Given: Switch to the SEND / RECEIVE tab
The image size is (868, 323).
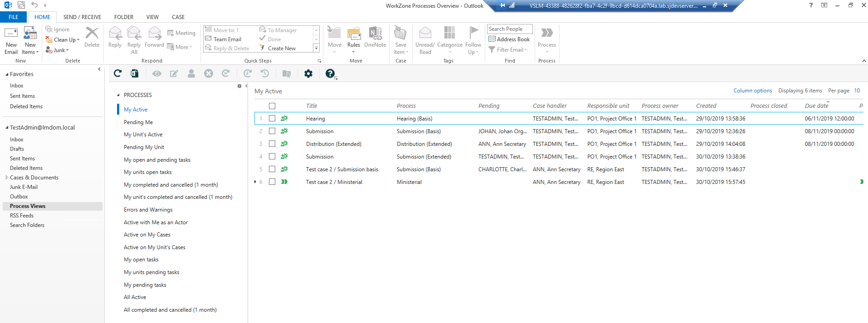Looking at the screenshot, I should pyautogui.click(x=82, y=17).
